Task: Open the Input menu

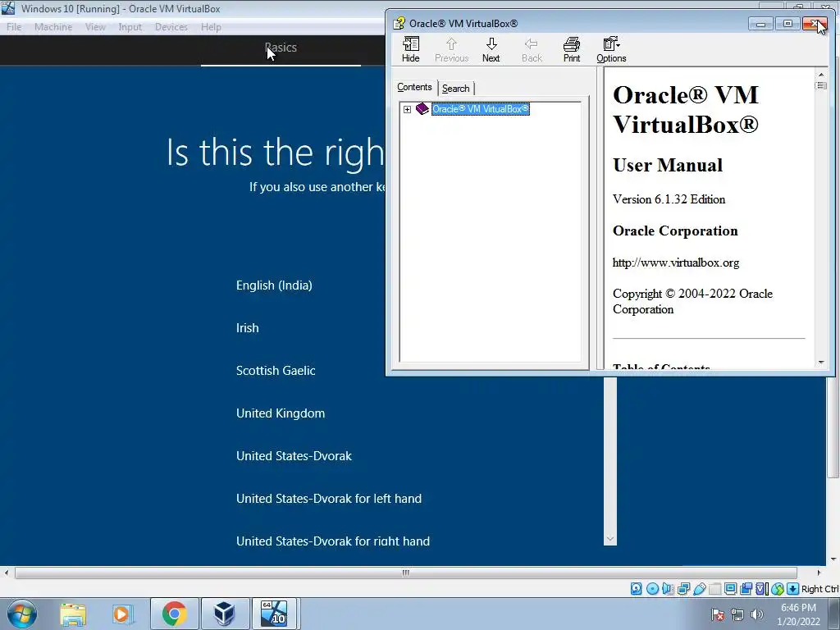Action: pyautogui.click(x=130, y=27)
